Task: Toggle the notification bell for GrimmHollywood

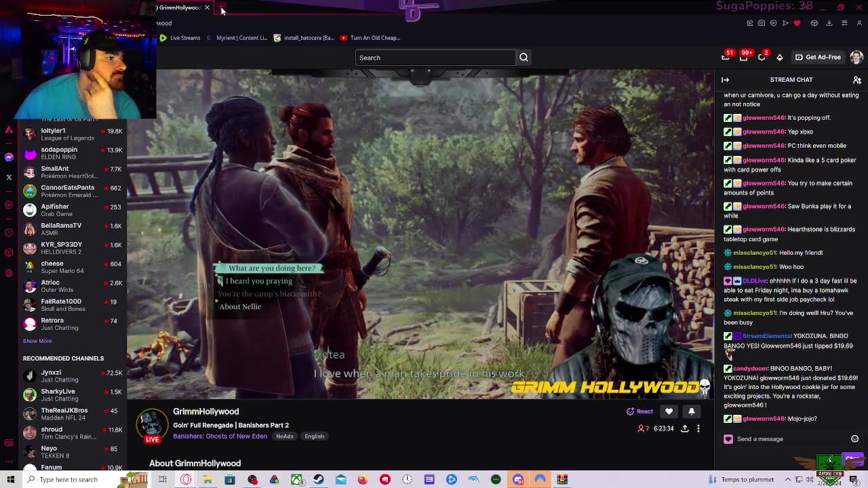Action: (x=692, y=411)
